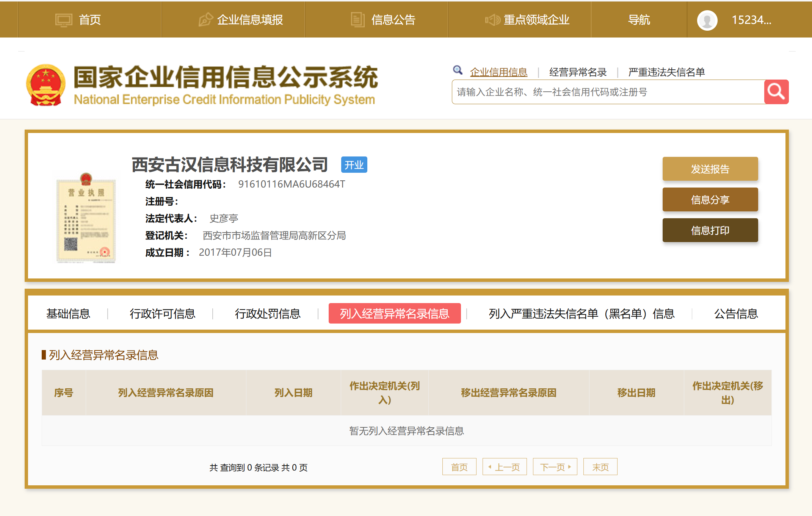
Task: Click the 发送报告 button
Action: (710, 169)
